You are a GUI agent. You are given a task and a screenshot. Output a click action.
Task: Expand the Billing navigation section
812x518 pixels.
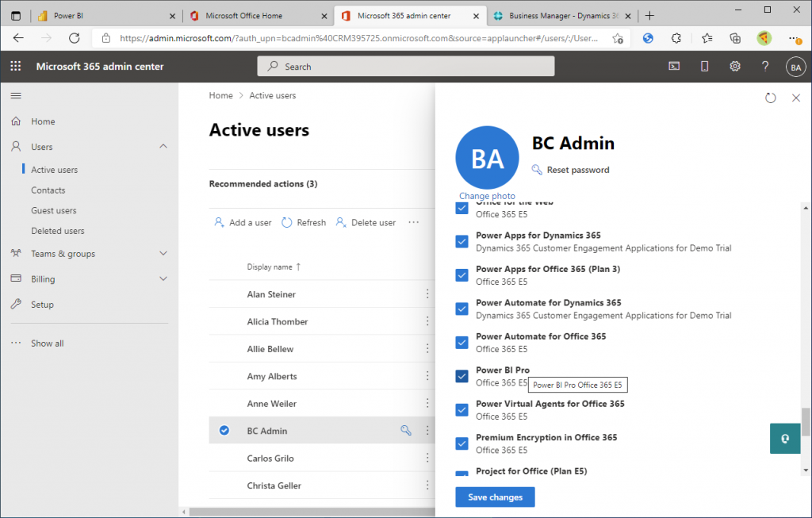[x=163, y=278]
